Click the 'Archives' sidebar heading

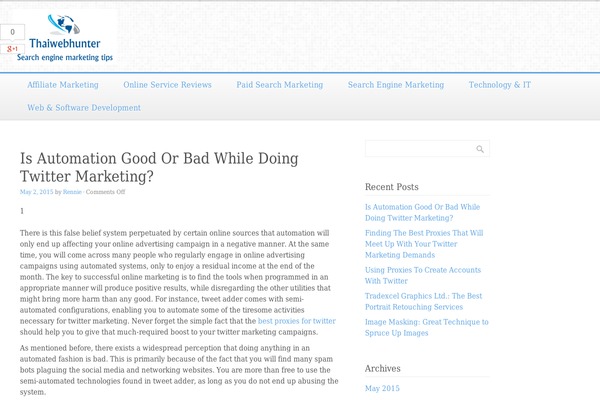[383, 369]
